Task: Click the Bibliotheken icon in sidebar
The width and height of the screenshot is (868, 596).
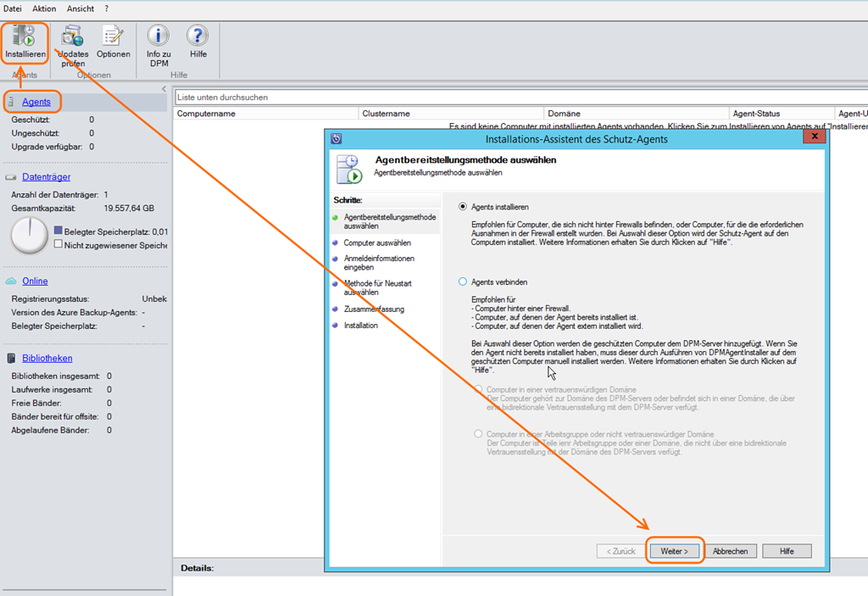Action: tap(12, 359)
